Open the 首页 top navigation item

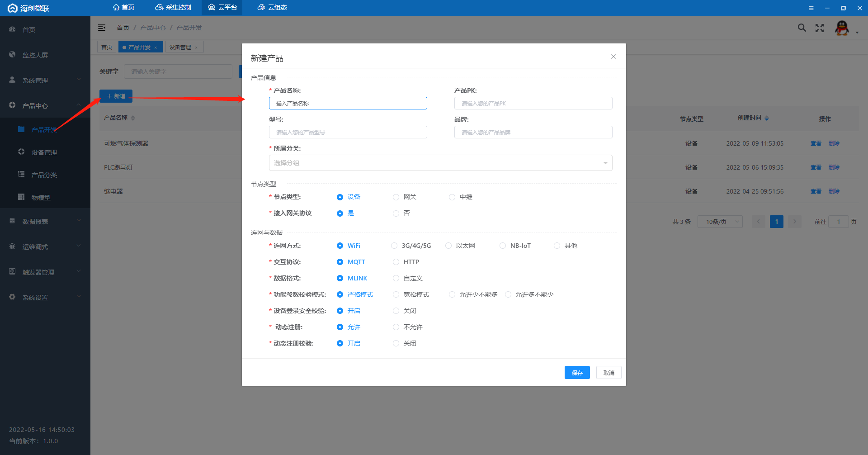(123, 8)
